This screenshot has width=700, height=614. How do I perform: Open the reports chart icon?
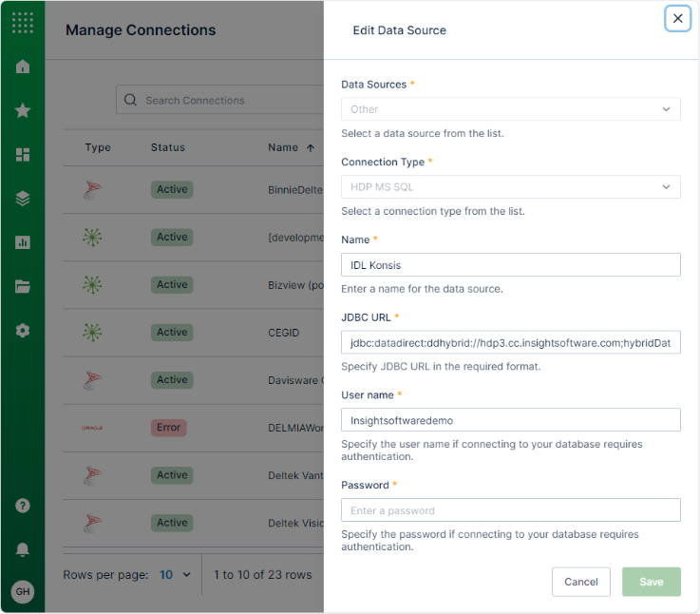coord(23,242)
